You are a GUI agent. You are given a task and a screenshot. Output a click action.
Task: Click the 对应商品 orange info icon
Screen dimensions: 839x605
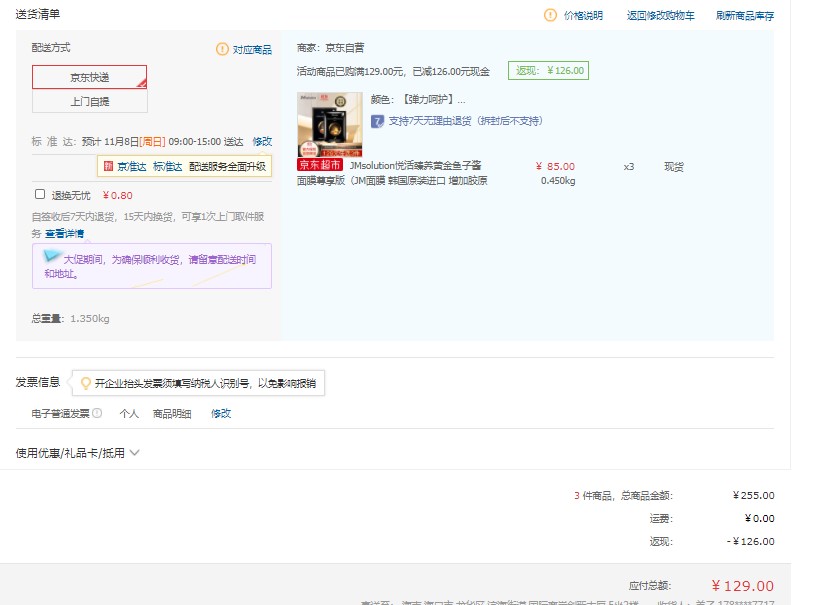click(222, 49)
